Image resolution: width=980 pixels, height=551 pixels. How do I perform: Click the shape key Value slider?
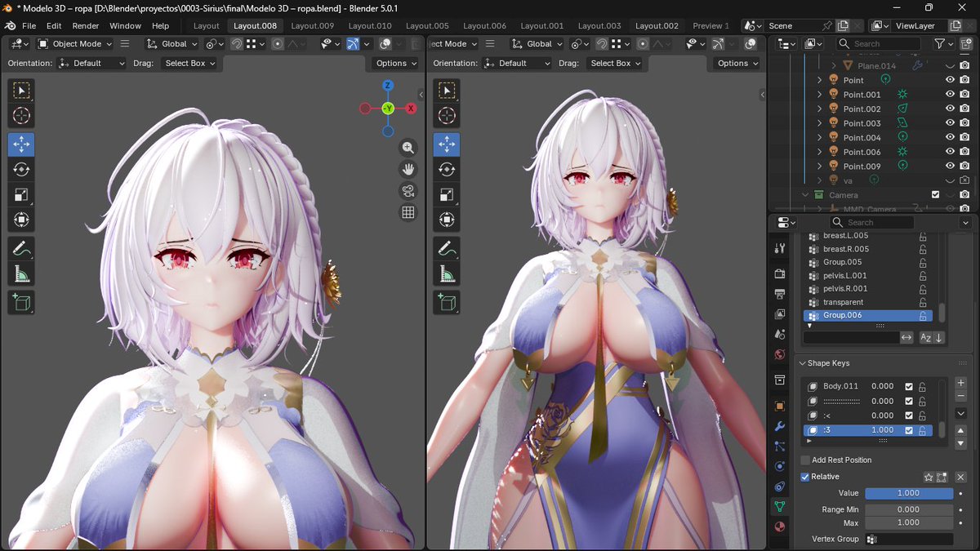tap(909, 493)
